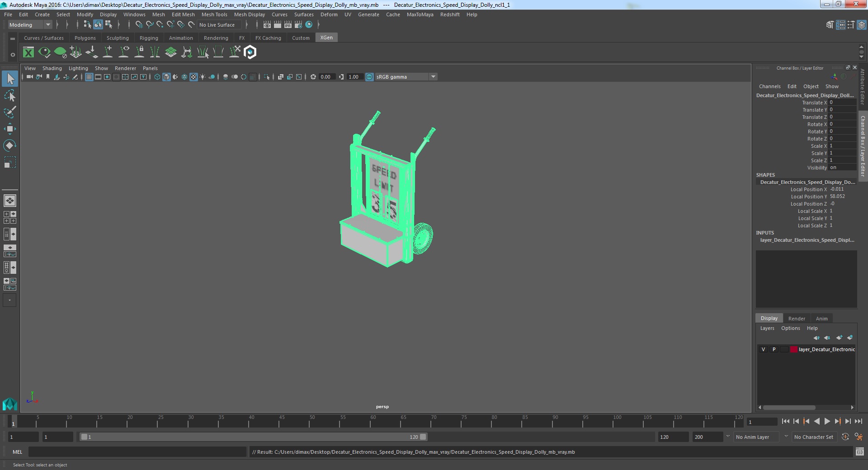The height and width of the screenshot is (470, 868).
Task: Toggle visibility V of layer_Decatur_Electronic
Action: 763,349
